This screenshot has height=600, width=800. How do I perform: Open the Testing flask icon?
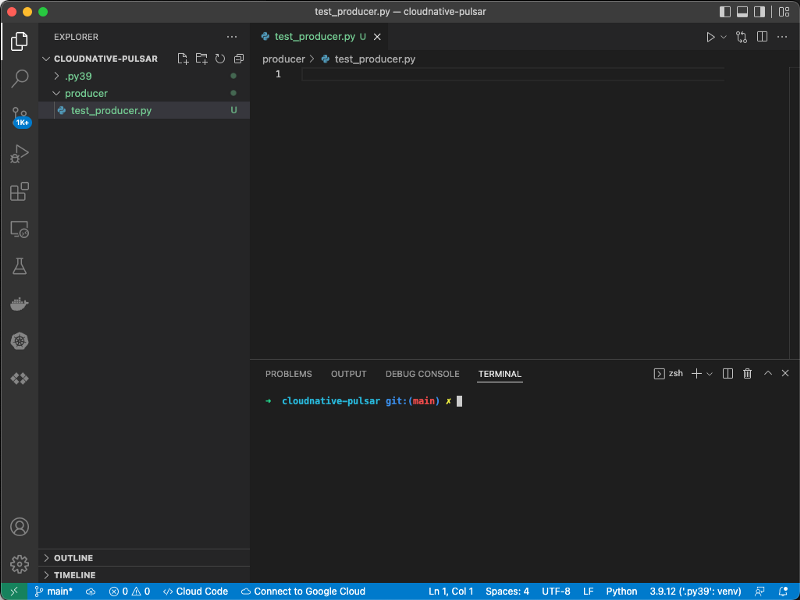(19, 266)
